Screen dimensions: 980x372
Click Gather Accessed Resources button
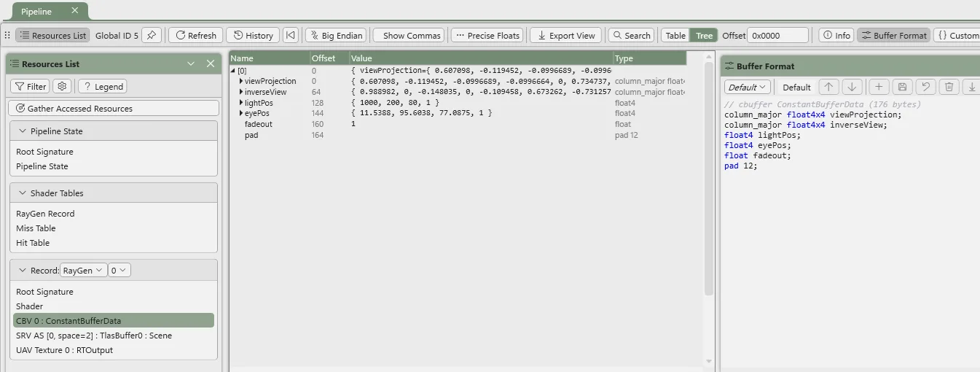tap(114, 108)
